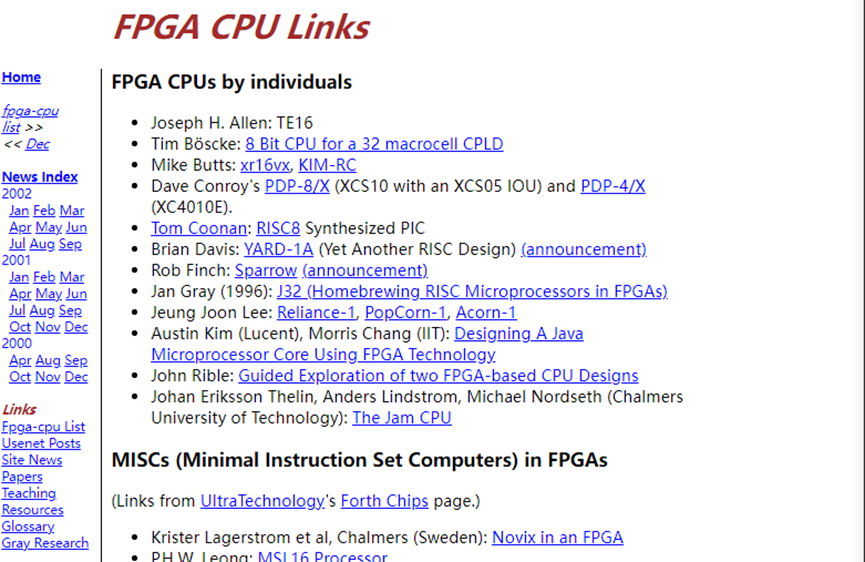The width and height of the screenshot is (865, 562).
Task: Go to previous month Dec link
Action: (38, 144)
